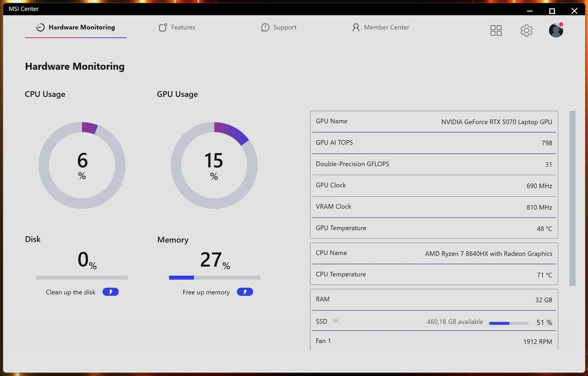
Task: Click the Support speech bubble icon
Action: tap(265, 28)
